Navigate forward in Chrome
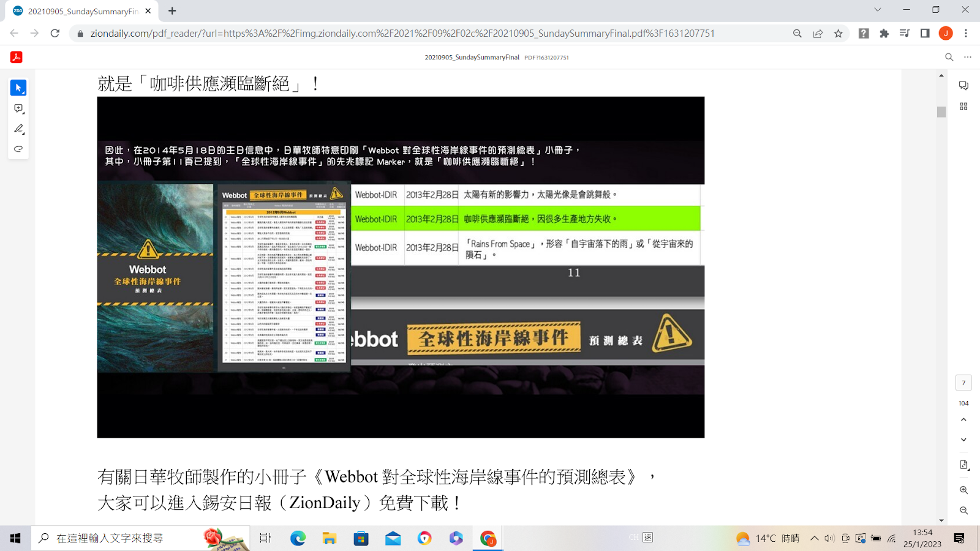This screenshot has width=980, height=551. (x=34, y=33)
